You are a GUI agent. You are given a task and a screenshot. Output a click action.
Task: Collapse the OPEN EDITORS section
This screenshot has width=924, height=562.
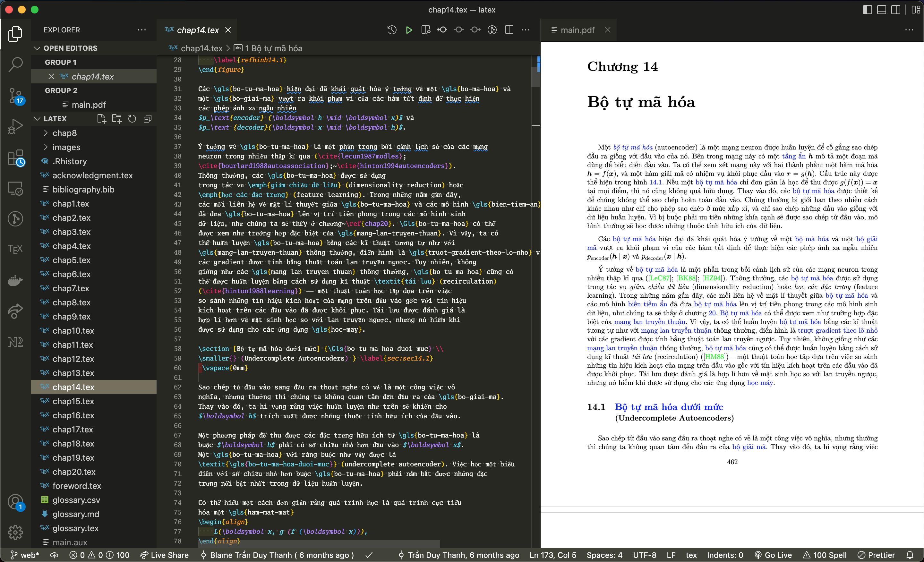[38, 48]
